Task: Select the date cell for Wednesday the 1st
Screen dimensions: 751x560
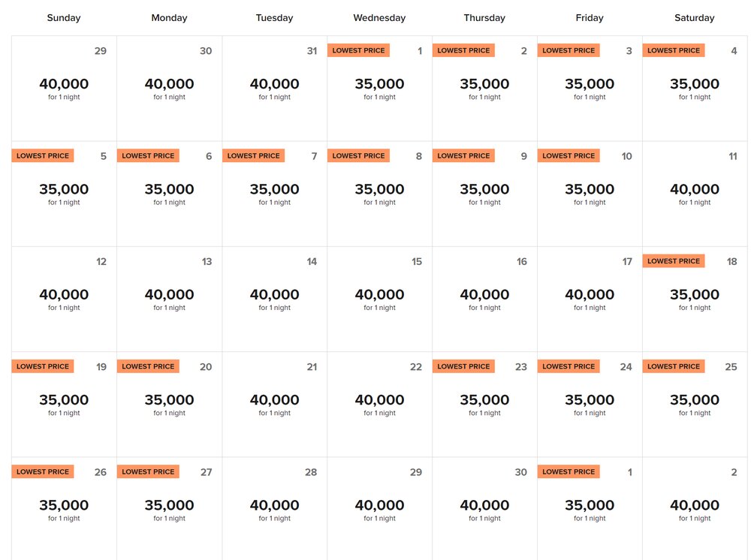Action: tap(379, 90)
